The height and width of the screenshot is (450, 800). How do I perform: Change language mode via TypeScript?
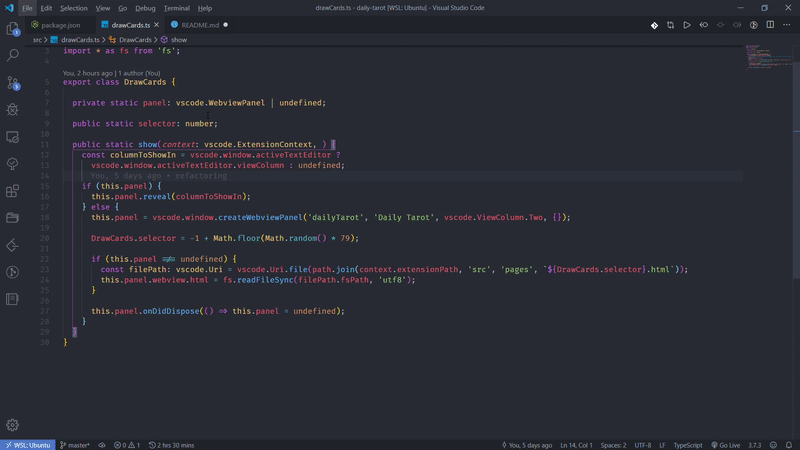click(x=688, y=445)
